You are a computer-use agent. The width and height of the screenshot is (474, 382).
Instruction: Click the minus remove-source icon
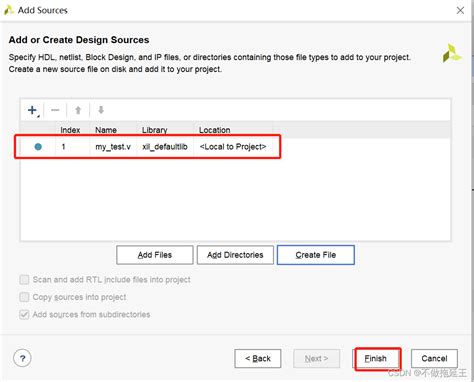[x=55, y=110]
